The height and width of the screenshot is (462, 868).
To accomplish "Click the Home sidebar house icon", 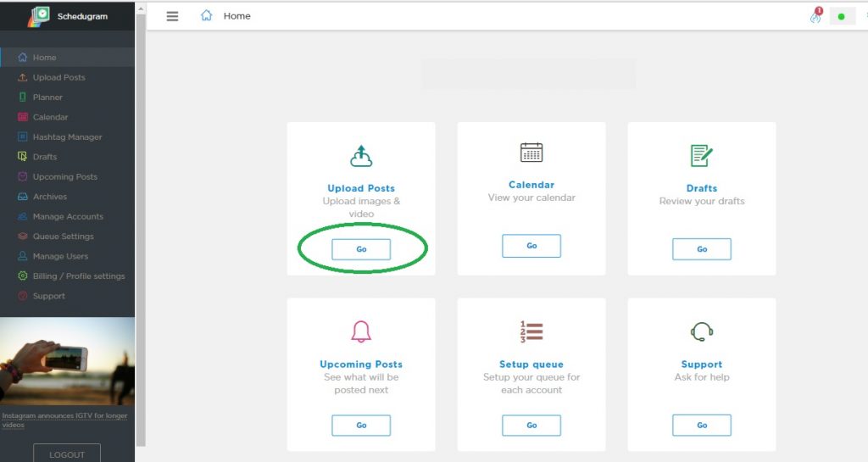I will tap(23, 57).
